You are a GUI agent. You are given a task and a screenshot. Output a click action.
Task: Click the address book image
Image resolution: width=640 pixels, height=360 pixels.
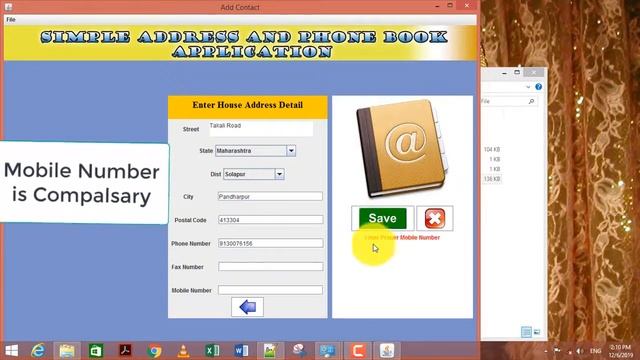[x=402, y=149]
